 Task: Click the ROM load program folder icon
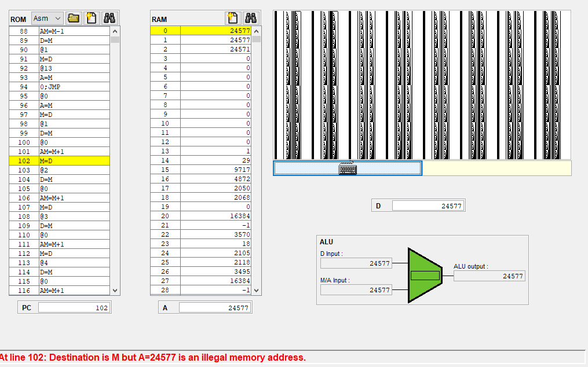tap(73, 18)
